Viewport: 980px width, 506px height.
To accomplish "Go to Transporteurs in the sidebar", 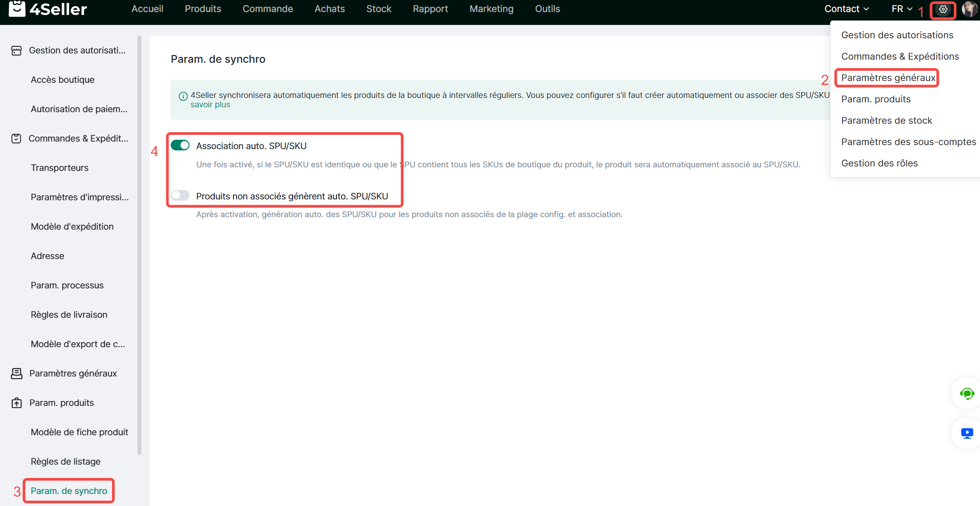I will tap(60, 168).
